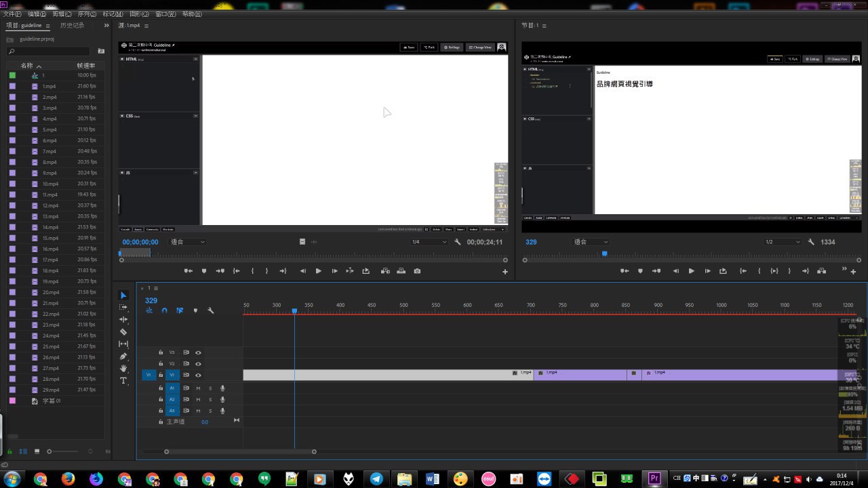This screenshot has width=868, height=488.
Task: Hide video track V3 with eye icon
Action: pos(199,352)
